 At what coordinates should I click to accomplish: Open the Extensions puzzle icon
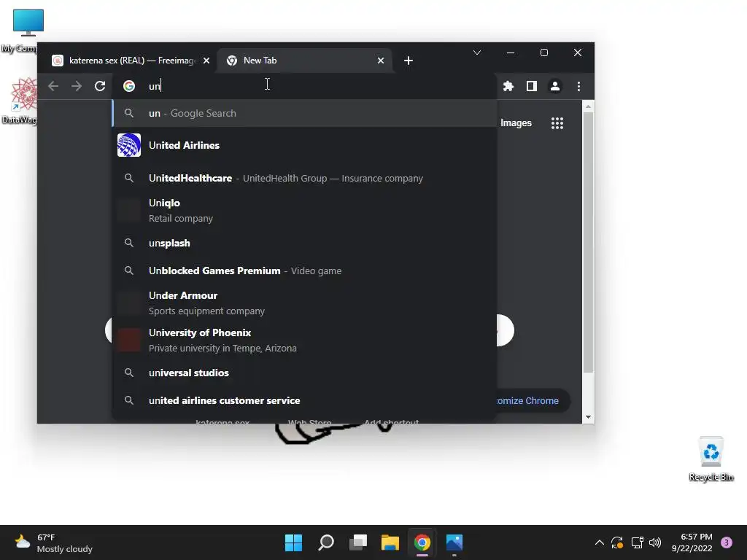coord(508,86)
